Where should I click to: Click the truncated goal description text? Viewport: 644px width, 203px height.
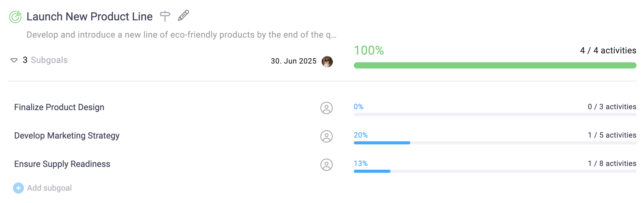click(x=182, y=35)
